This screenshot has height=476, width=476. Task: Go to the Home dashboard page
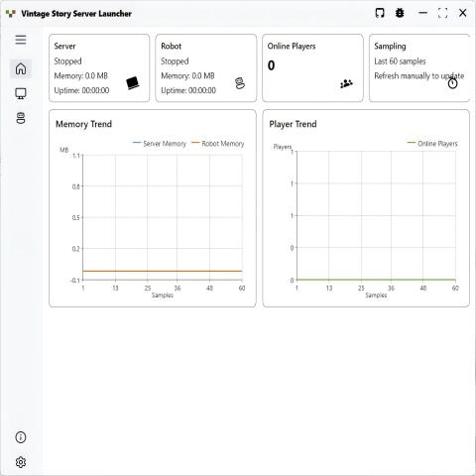point(21,68)
